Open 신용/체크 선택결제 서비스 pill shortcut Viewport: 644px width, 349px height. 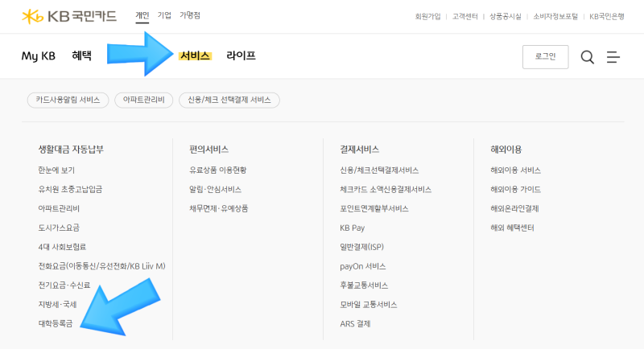[229, 100]
